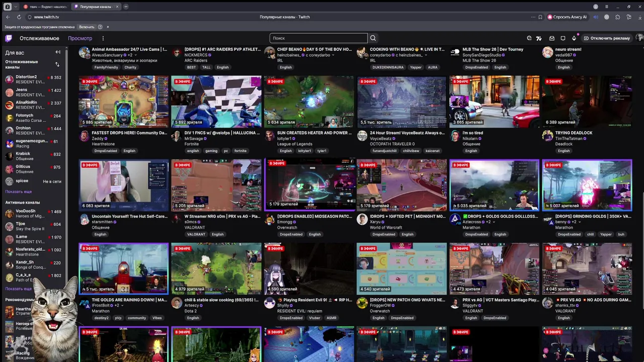Screen dimensions: 644x362
Task: Click the browser back arrow
Action: click(8, 17)
